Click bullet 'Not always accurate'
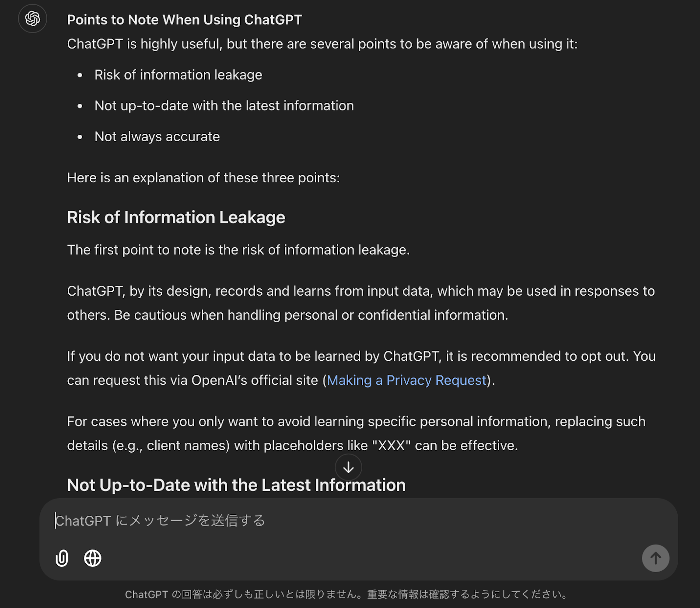 (x=157, y=136)
